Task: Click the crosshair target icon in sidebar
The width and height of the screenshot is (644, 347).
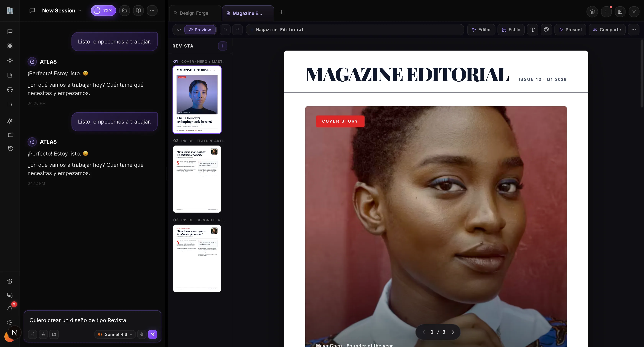Action: pyautogui.click(x=10, y=90)
